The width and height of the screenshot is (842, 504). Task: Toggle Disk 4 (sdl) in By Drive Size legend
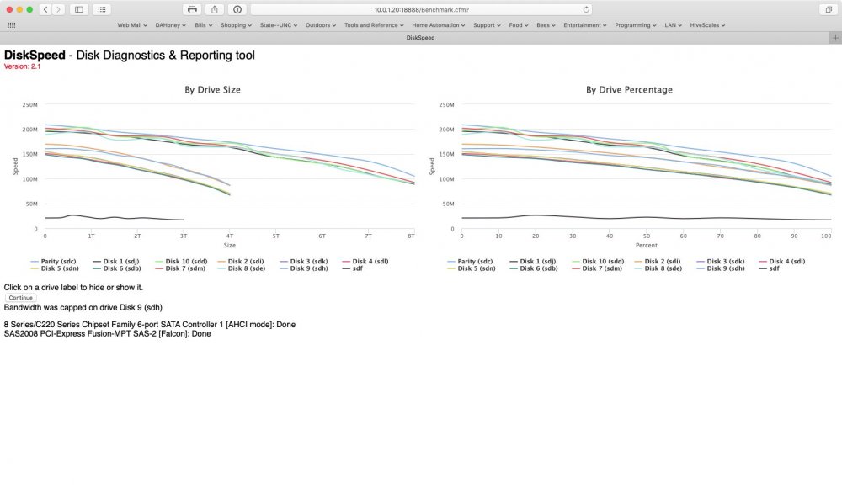365,262
